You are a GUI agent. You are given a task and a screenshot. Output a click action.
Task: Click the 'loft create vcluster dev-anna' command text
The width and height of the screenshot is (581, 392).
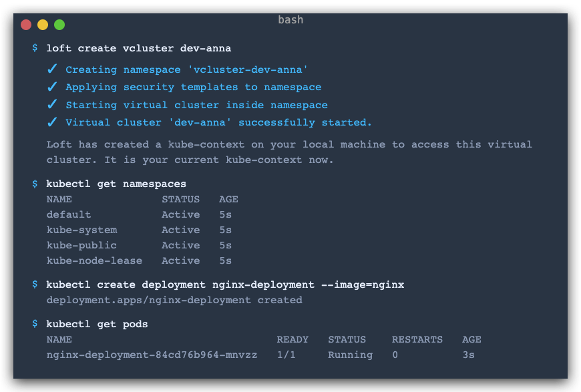click(x=139, y=48)
